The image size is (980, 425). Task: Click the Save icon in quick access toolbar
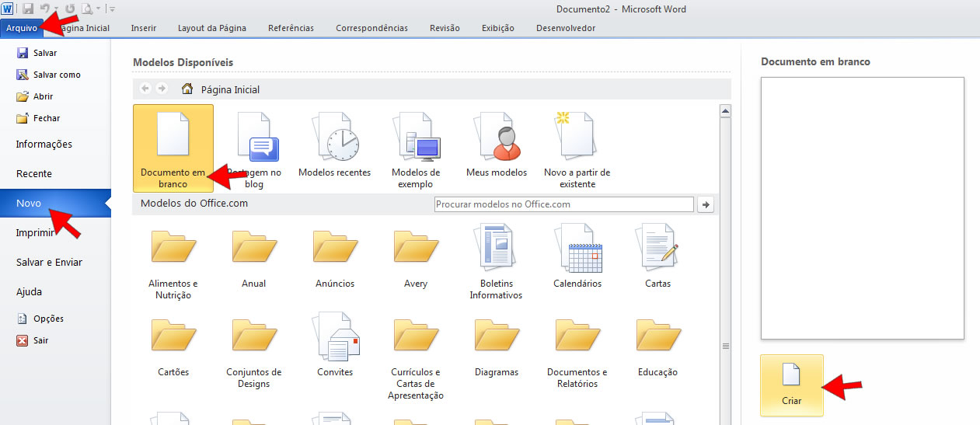tap(28, 9)
